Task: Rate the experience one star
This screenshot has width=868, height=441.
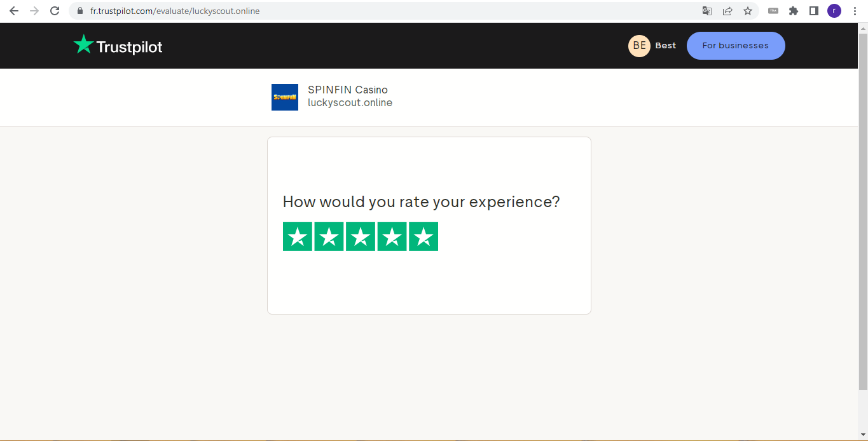Action: click(x=298, y=236)
